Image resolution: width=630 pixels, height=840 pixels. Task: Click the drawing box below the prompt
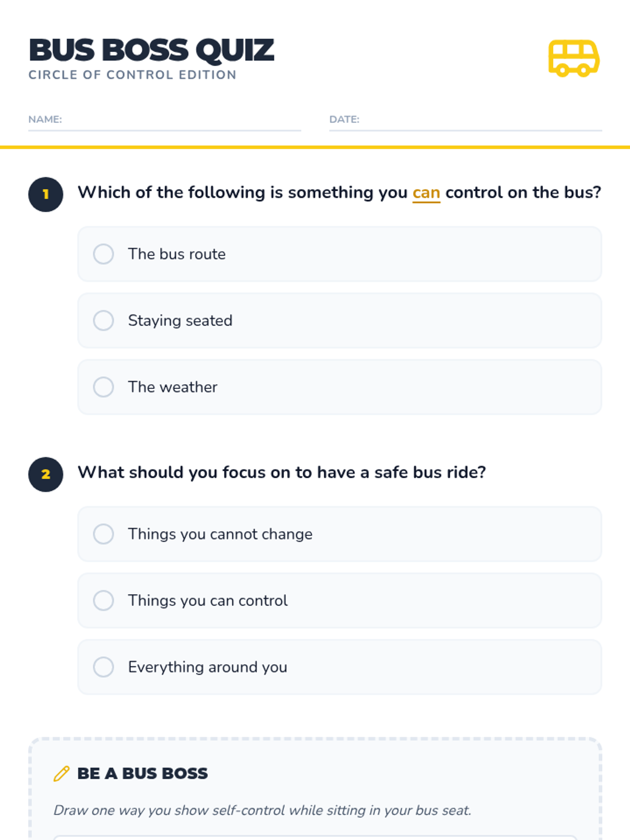[x=315, y=838]
